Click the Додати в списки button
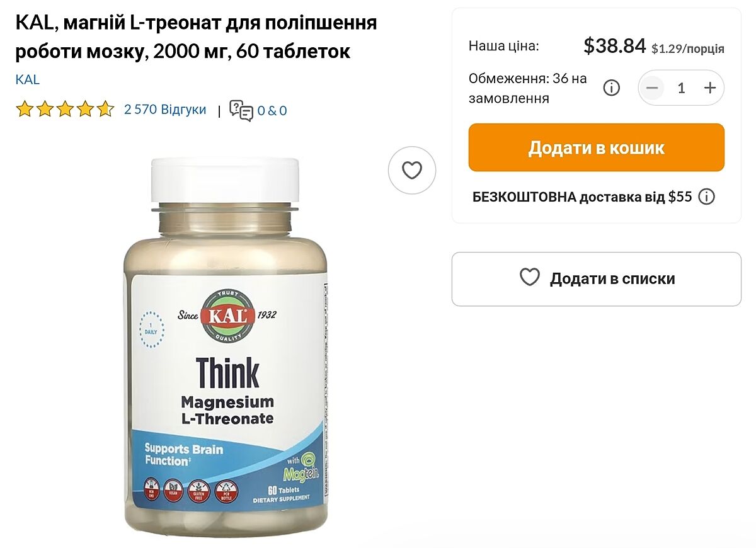Image resolution: width=756 pixels, height=548 pixels. point(596,279)
